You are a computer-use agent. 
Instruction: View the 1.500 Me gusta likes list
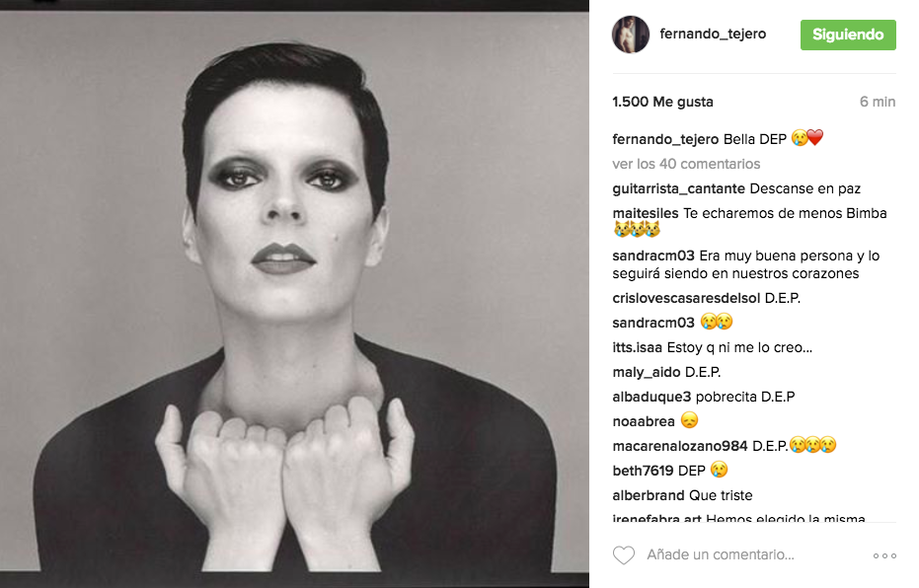pos(663,102)
